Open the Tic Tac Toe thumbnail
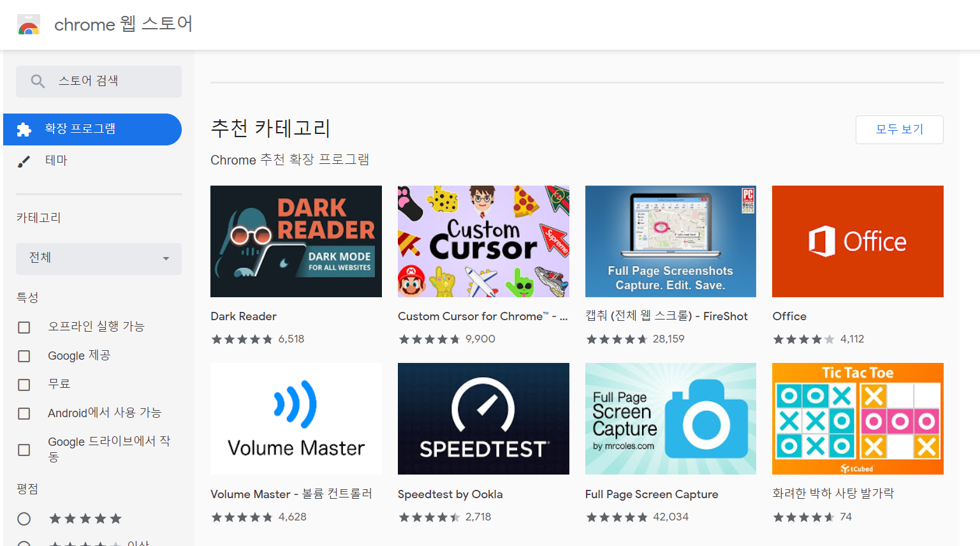This screenshot has width=980, height=546. pos(858,418)
